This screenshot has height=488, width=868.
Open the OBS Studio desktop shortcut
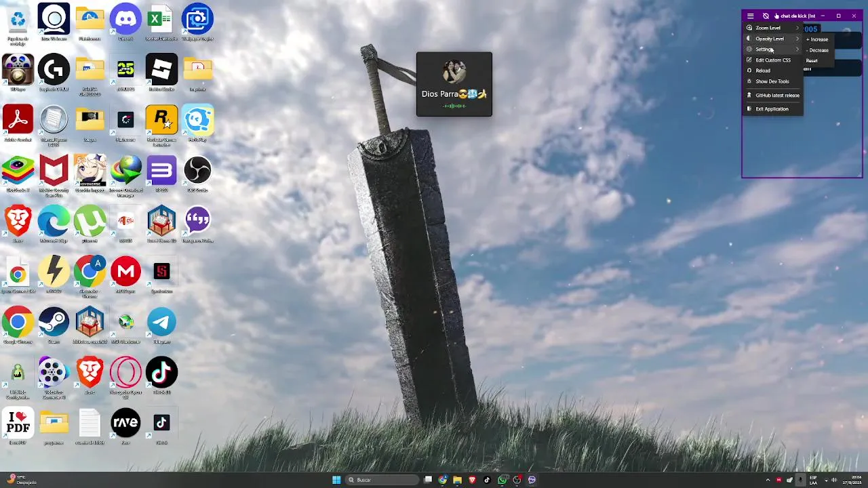pyautogui.click(x=197, y=174)
